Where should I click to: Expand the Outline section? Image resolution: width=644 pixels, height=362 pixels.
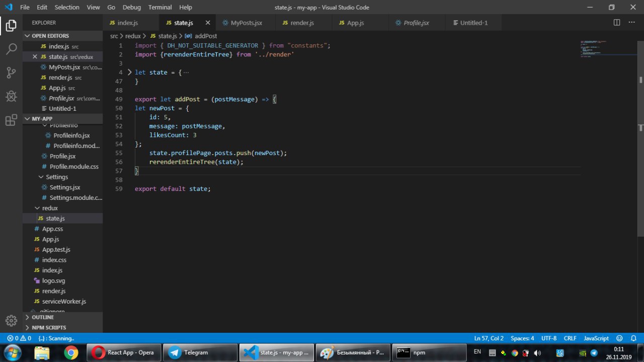43,317
